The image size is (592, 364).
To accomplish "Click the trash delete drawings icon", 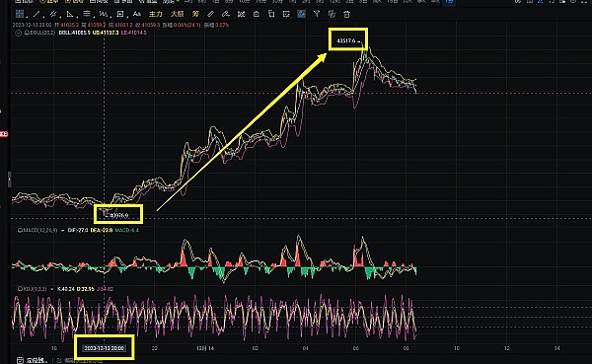I will 346,15.
